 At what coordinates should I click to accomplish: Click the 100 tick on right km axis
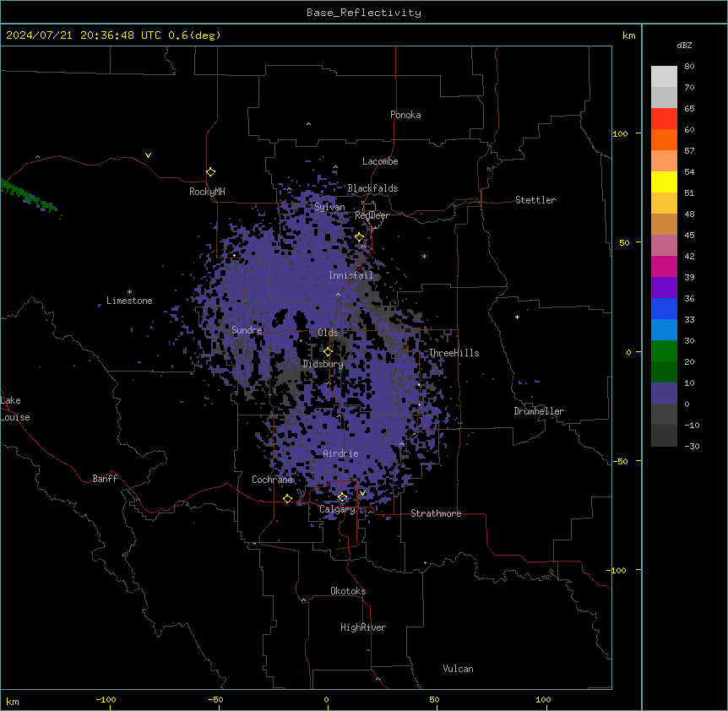pyautogui.click(x=620, y=133)
